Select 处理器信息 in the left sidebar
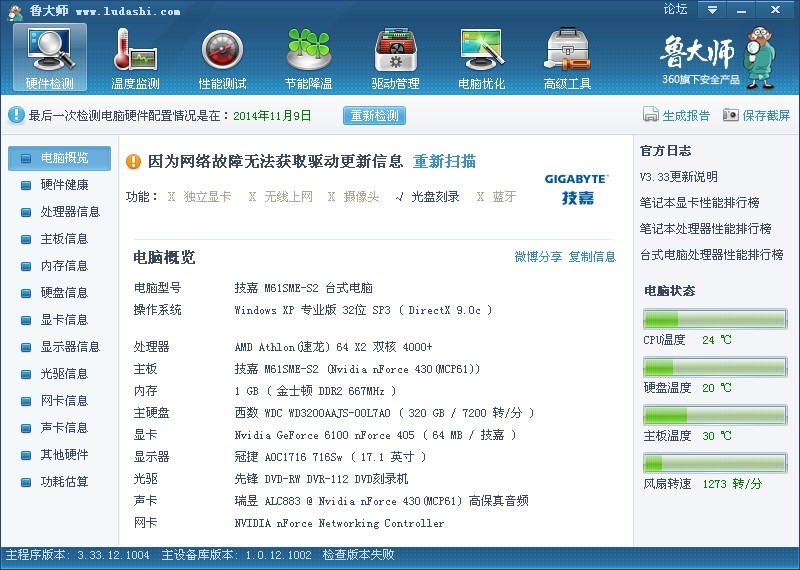Viewport: 800px width, 570px height. (69, 212)
